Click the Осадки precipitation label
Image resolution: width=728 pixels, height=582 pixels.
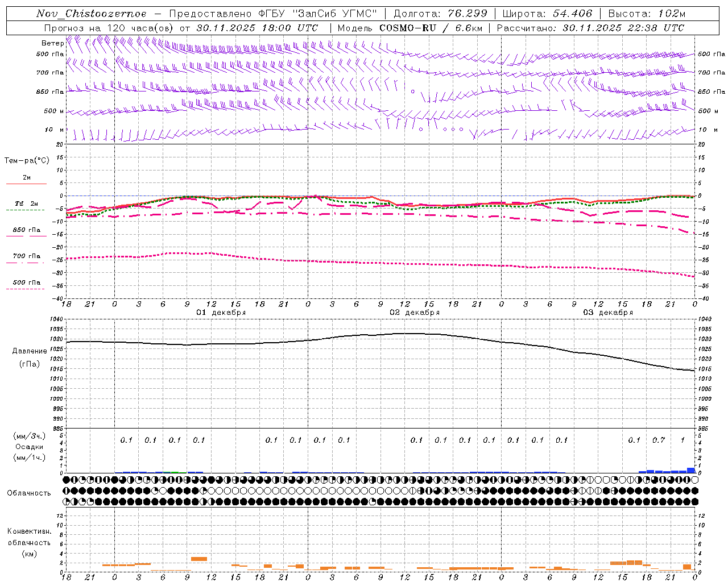30,447
